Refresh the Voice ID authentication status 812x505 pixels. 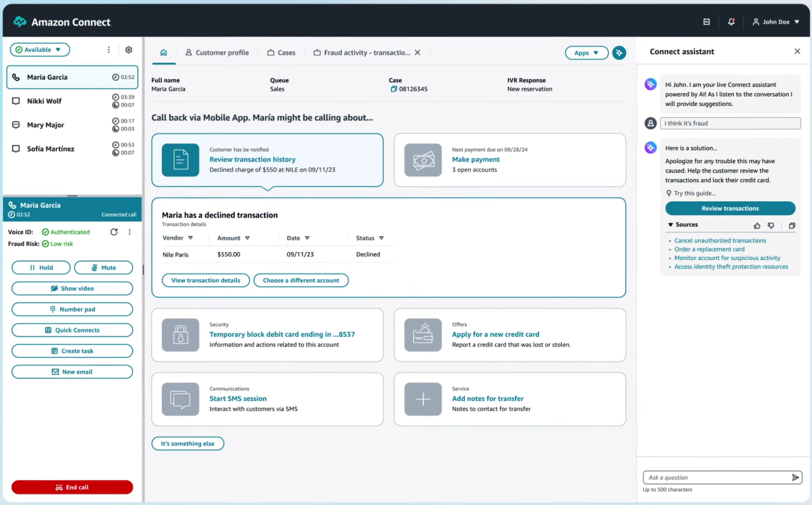point(114,232)
